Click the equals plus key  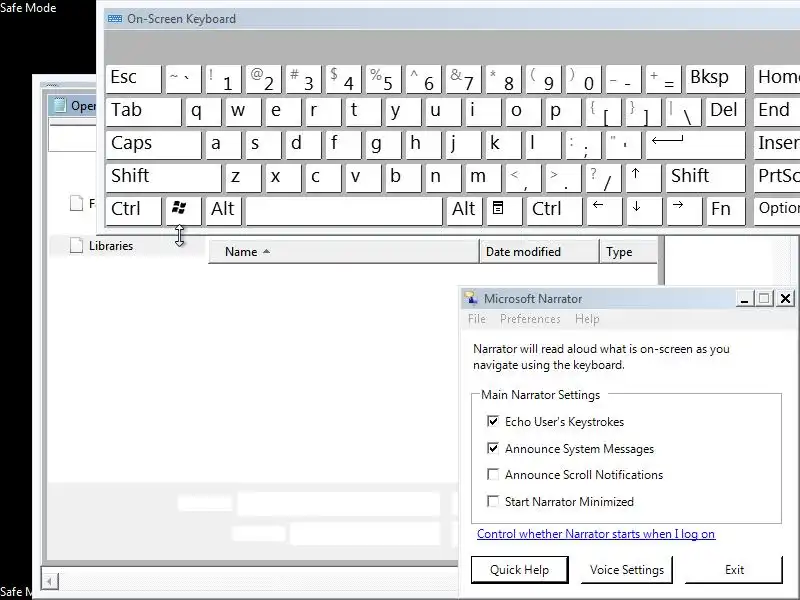[x=664, y=79]
